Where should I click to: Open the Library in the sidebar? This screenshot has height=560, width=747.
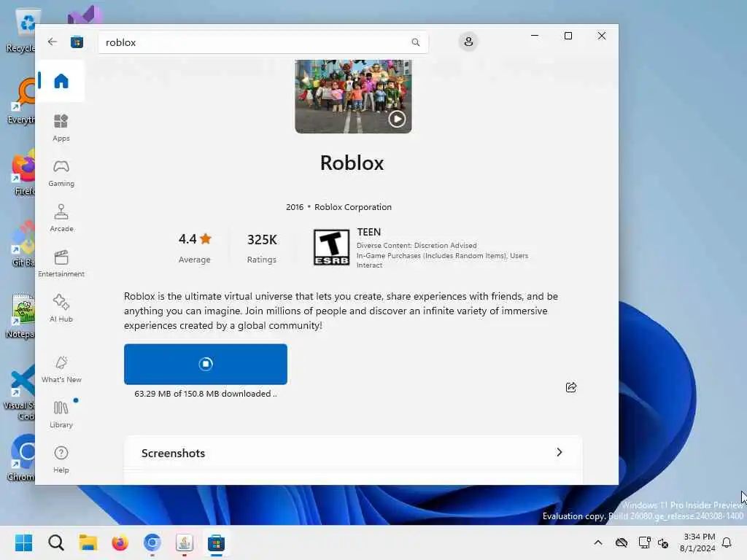[x=61, y=414]
